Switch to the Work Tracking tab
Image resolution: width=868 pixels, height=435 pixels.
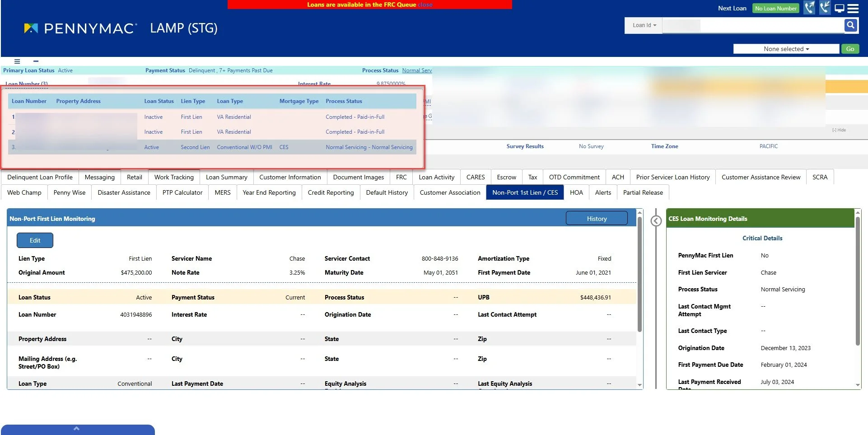tap(174, 177)
